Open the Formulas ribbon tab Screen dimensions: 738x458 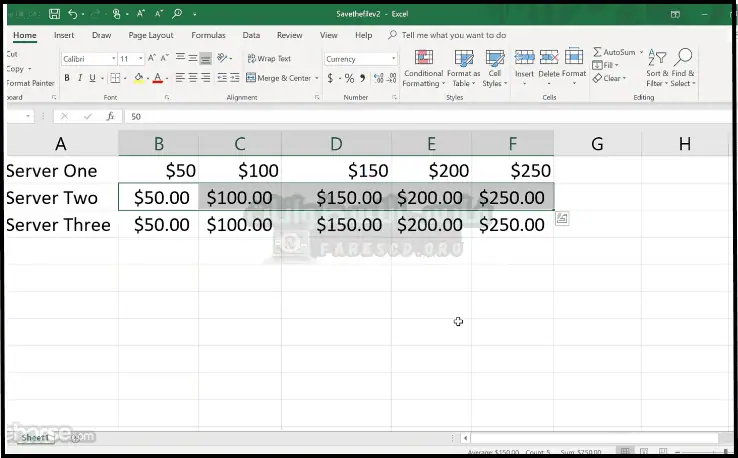pos(208,35)
